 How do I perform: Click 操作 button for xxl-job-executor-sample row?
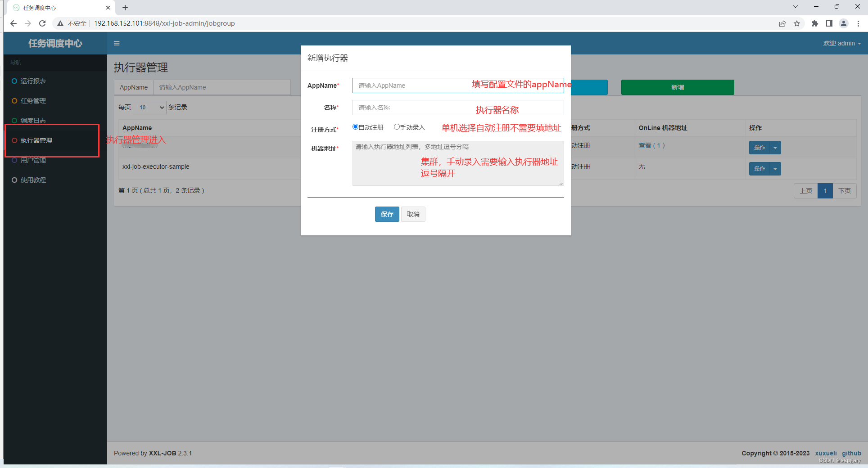click(759, 169)
